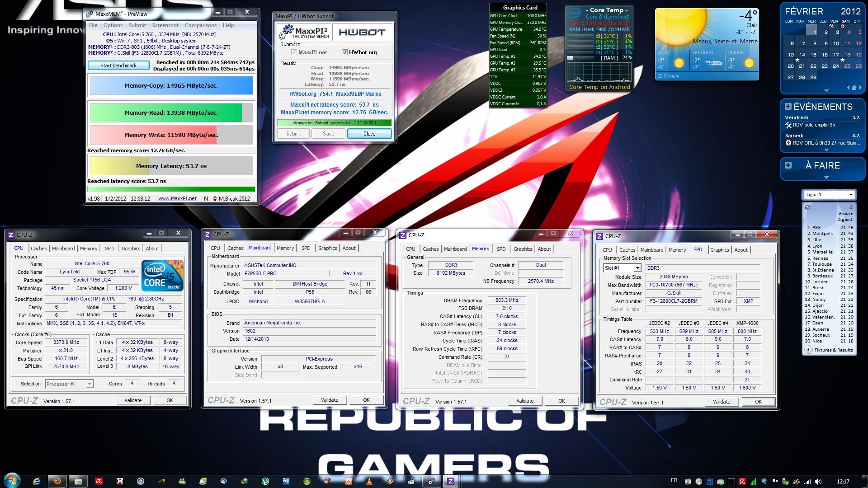The image size is (868, 488).
Task: Switch to CPU-Z purple taskbar icon
Action: pos(450,481)
